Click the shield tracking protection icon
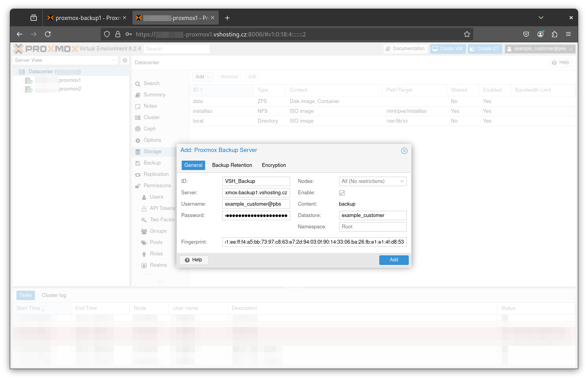The image size is (588, 380). click(x=107, y=34)
